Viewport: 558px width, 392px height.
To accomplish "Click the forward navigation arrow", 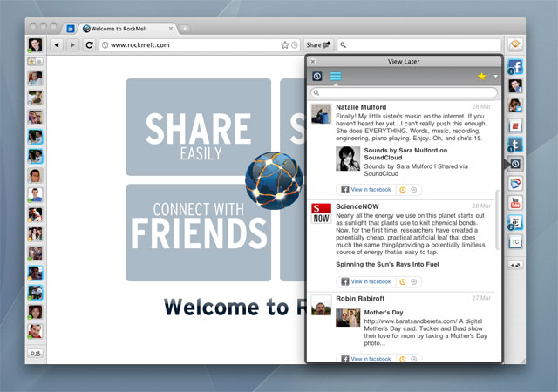I will [x=72, y=44].
